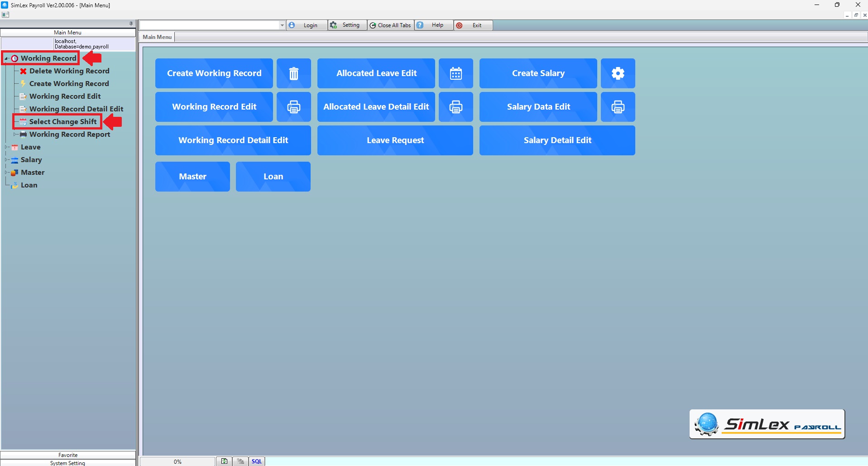Click the printer icon beside Working Record Edit

(x=293, y=107)
